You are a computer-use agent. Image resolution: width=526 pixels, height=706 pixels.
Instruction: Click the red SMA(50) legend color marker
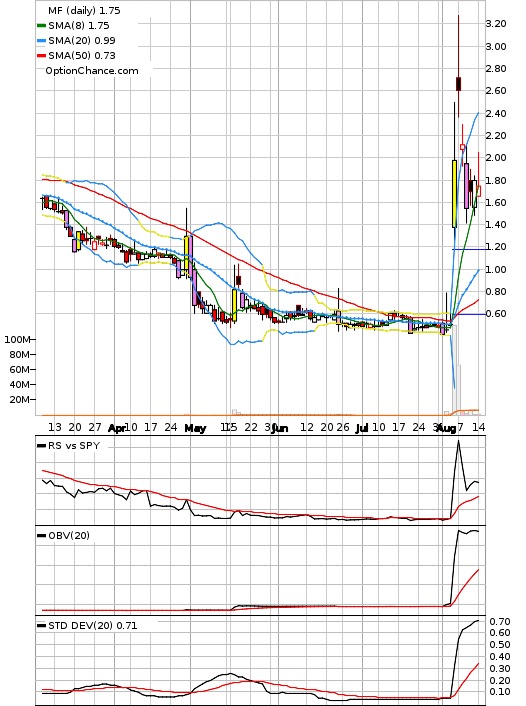pos(41,56)
